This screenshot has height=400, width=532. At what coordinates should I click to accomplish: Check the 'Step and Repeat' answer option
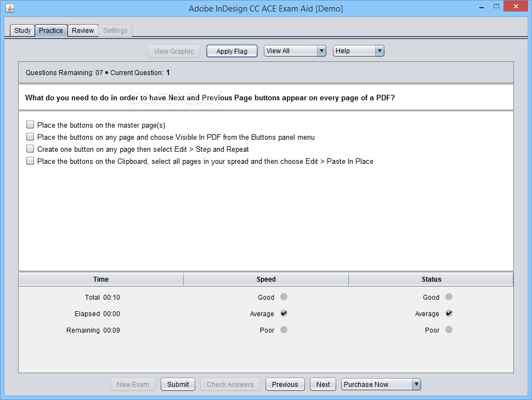coord(30,149)
